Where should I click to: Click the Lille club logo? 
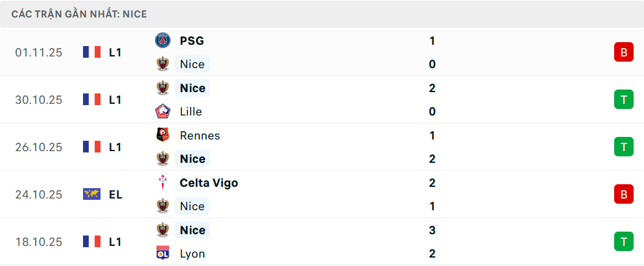point(162,112)
